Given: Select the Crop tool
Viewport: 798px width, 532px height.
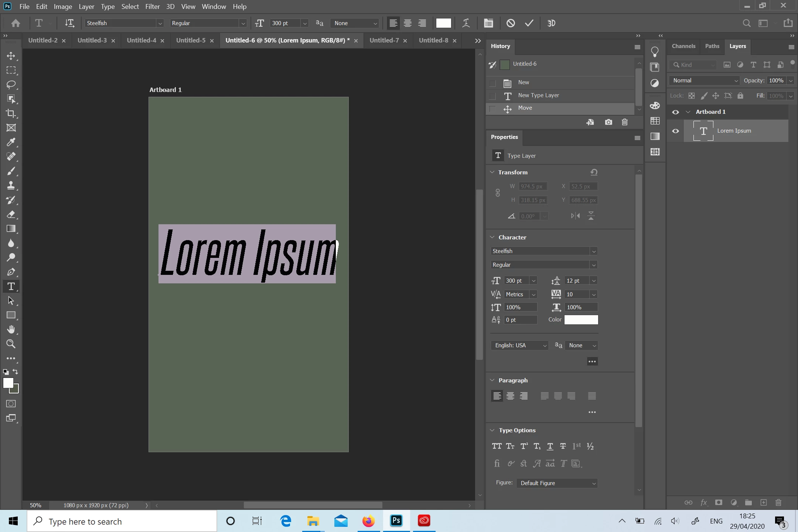Looking at the screenshot, I should coord(11,113).
